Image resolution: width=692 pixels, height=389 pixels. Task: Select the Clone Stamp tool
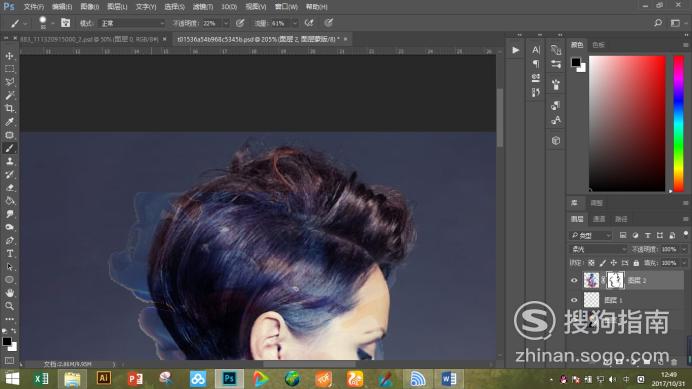coord(9,162)
